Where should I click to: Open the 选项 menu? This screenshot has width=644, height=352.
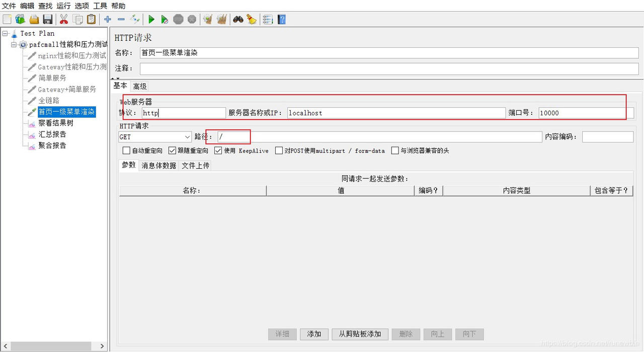point(82,6)
